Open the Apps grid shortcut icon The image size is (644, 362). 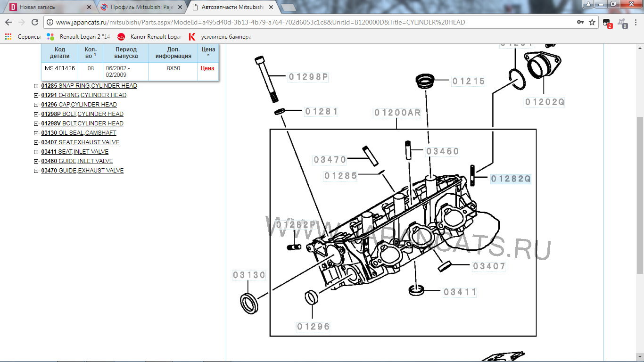click(8, 36)
